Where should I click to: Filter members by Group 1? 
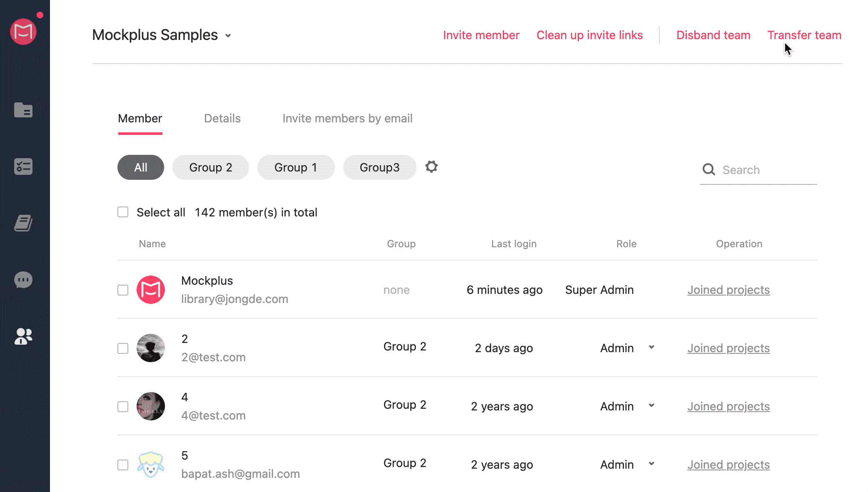pos(296,167)
